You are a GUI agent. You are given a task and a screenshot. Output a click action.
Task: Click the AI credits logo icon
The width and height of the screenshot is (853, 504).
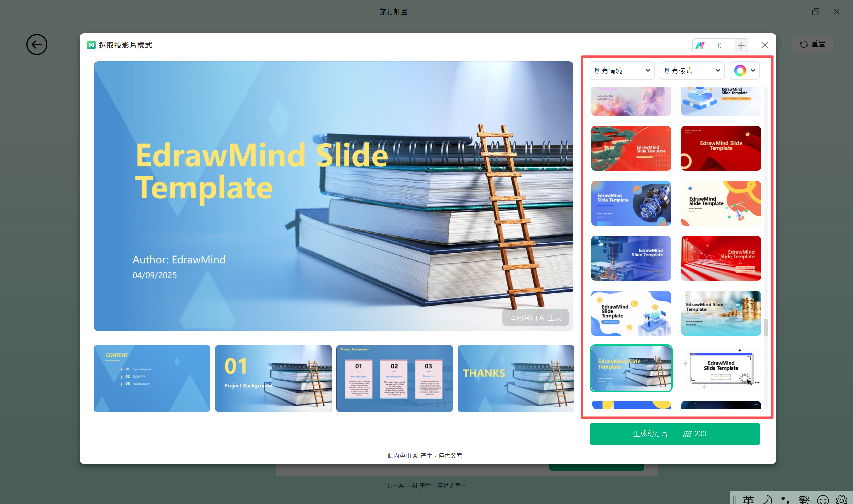(x=700, y=45)
